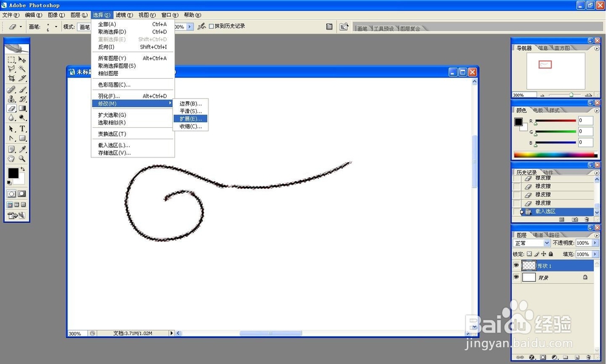Open History panel options menu arrow
Image resolution: width=606 pixels, height=364 pixels.
tap(597, 173)
